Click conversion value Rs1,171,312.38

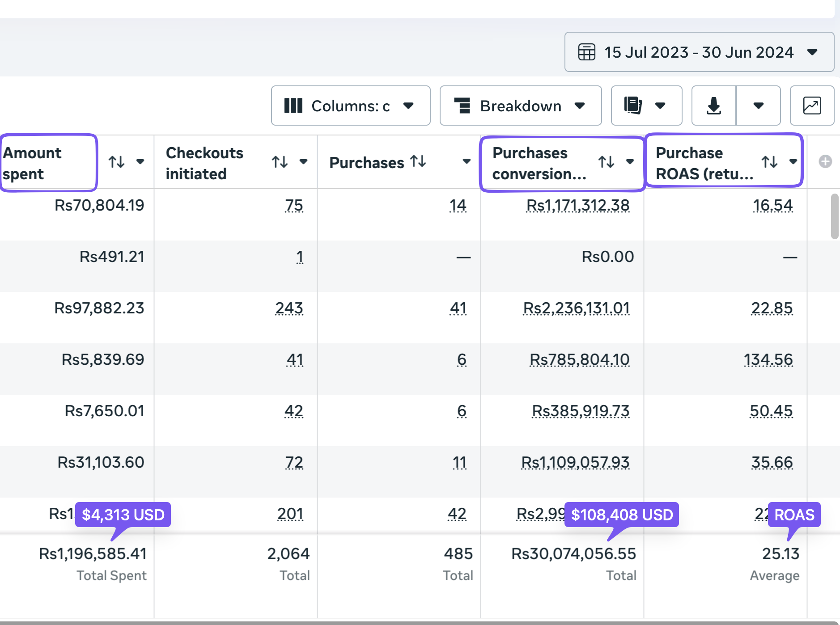[578, 205]
